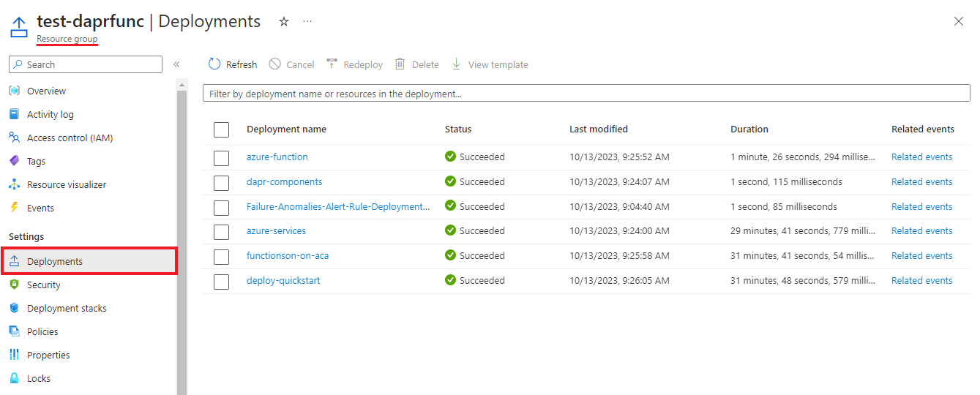
Task: Focus the filter by deployment name field
Action: [x=586, y=94]
